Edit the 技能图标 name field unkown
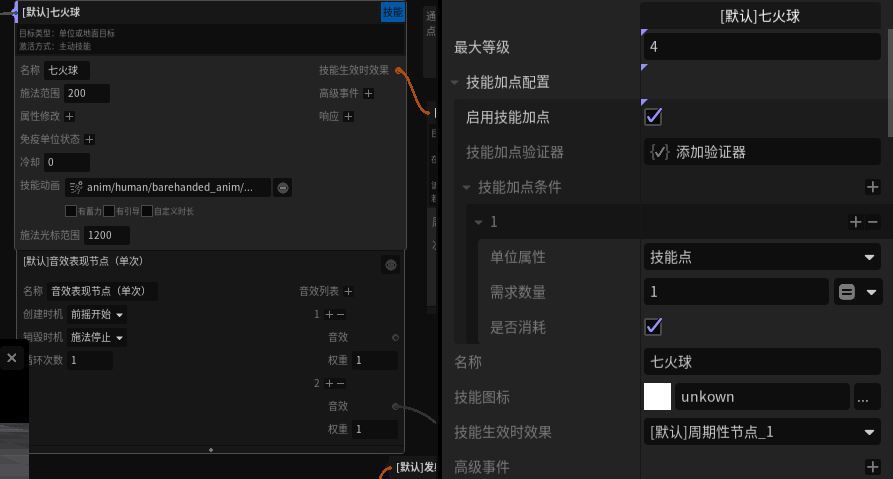893x479 pixels. pos(762,397)
